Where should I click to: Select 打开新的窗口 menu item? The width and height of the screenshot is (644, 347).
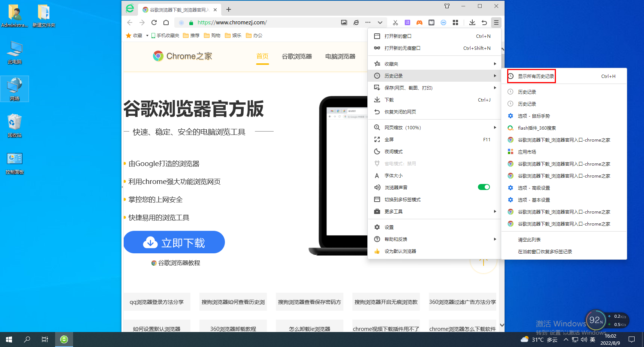pos(434,36)
